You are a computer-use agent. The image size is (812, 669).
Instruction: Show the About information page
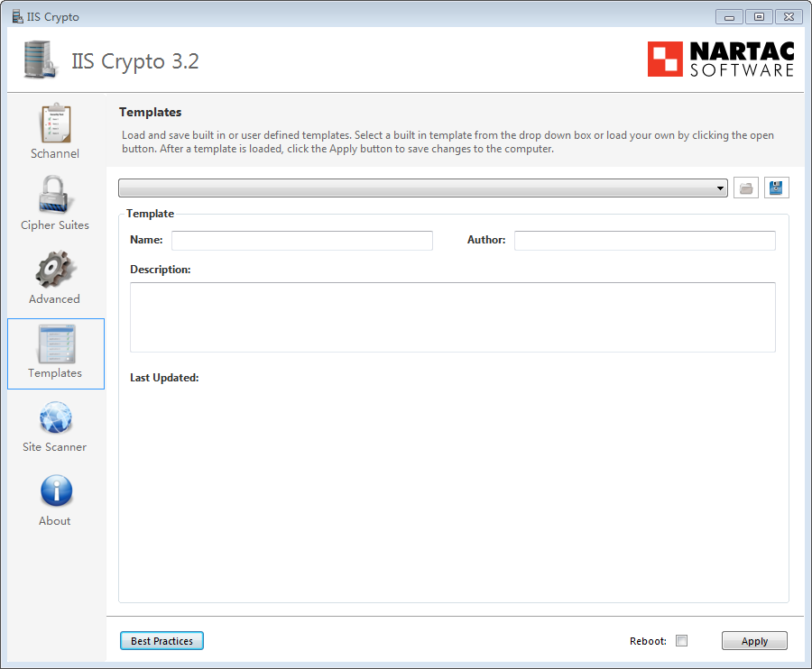coord(55,499)
